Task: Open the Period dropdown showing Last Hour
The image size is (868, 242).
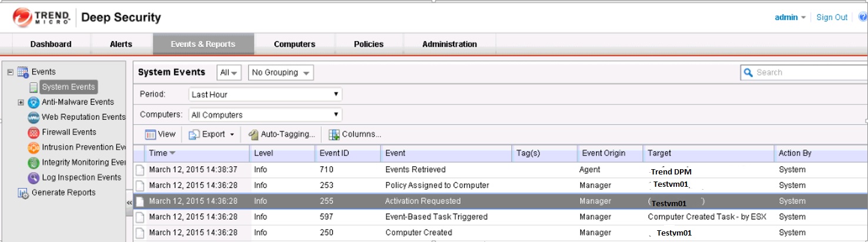Action: pyautogui.click(x=265, y=95)
